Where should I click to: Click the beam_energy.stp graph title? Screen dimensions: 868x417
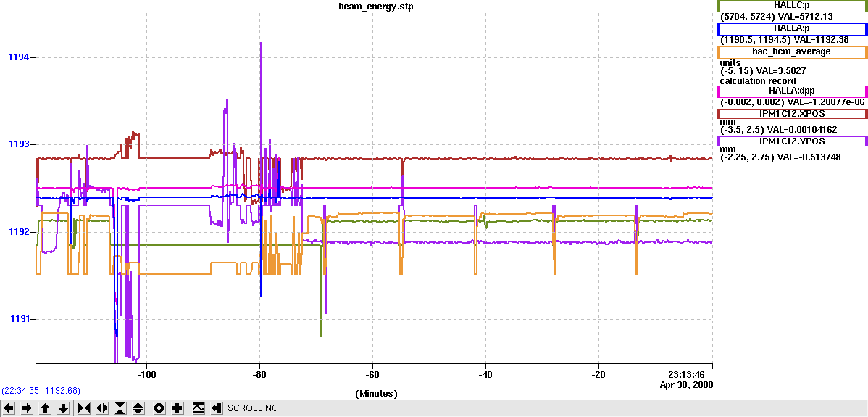376,7
